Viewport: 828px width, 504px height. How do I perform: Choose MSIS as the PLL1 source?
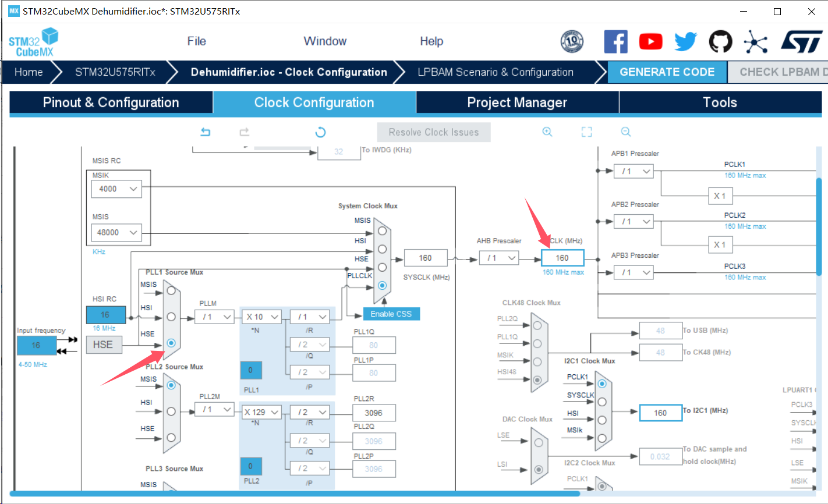[171, 290]
